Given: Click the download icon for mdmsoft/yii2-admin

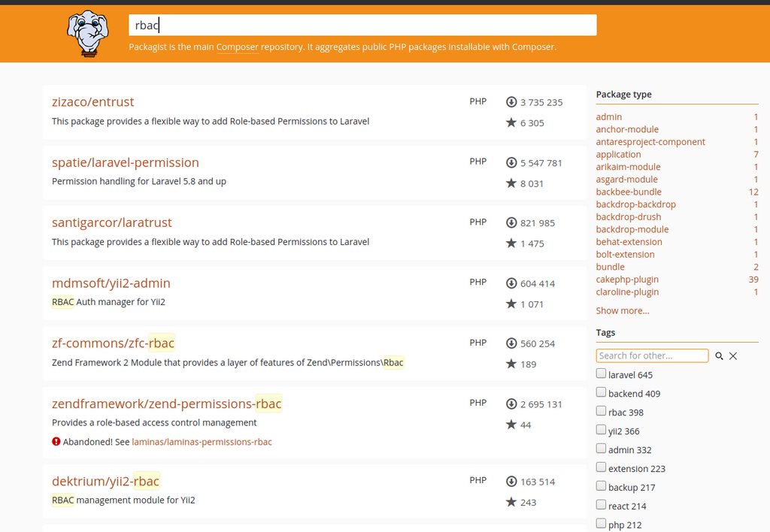Looking at the screenshot, I should pos(511,283).
